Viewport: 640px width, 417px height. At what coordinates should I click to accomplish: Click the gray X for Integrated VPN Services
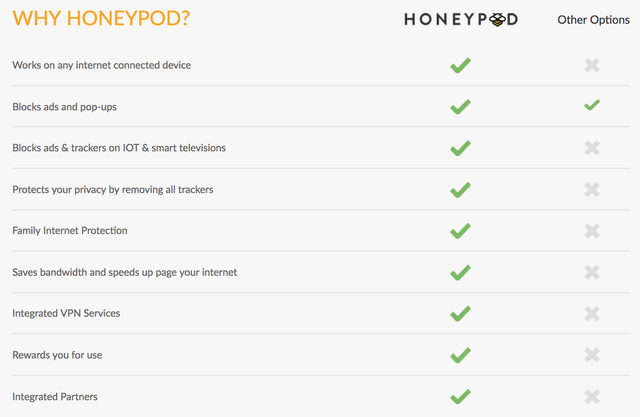pos(592,313)
